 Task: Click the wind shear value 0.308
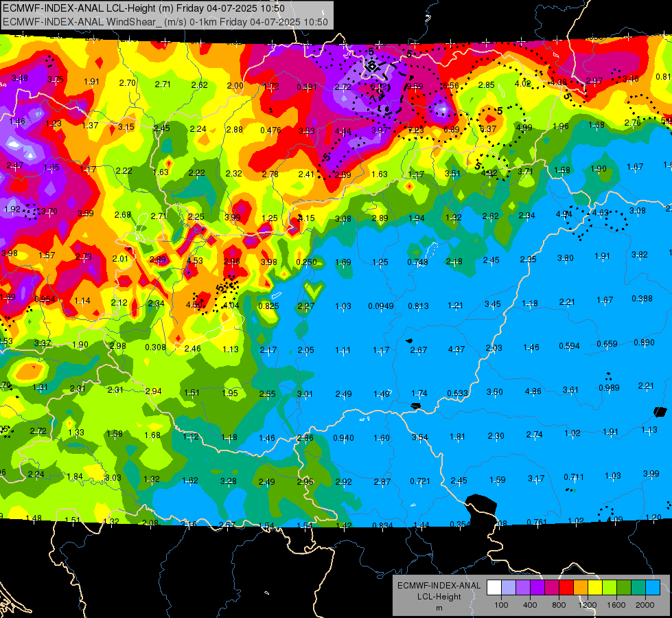point(155,347)
